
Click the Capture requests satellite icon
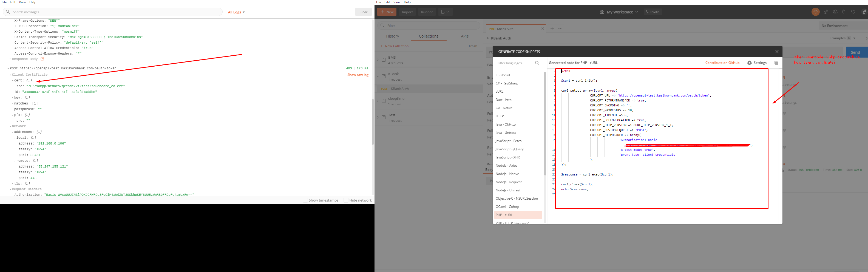click(826, 12)
